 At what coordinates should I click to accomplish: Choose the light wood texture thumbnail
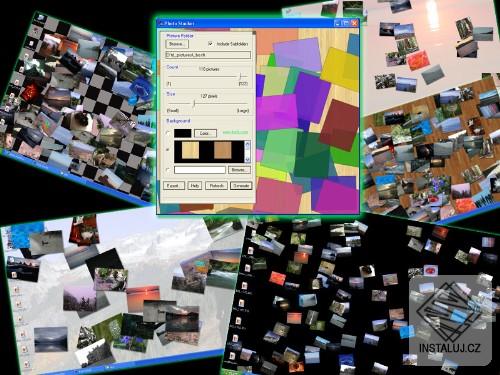coord(190,150)
